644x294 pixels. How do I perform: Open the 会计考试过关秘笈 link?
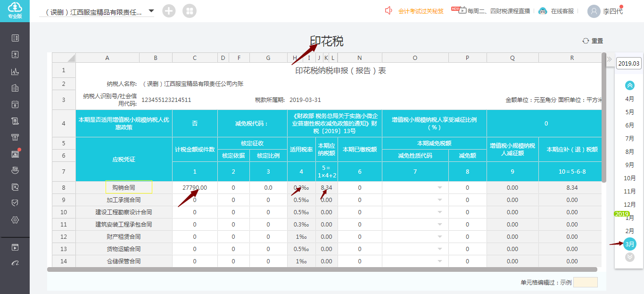pyautogui.click(x=421, y=11)
